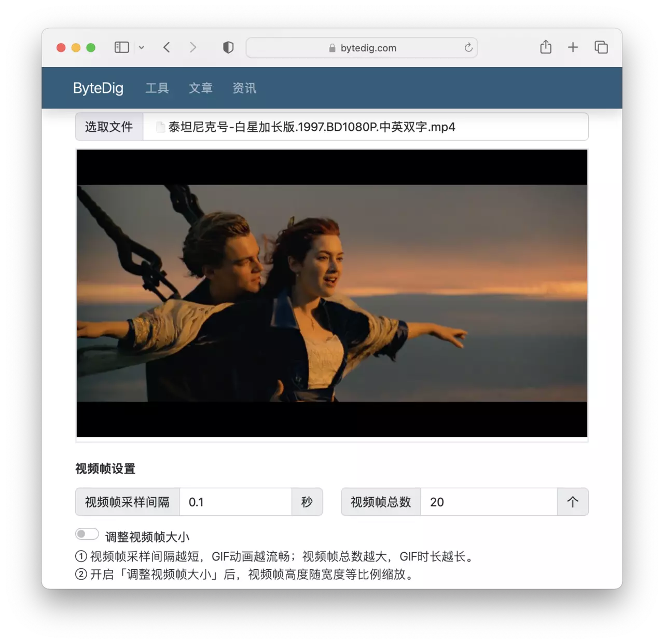The height and width of the screenshot is (644, 664).
Task: Open the 工具 menu item
Action: [157, 88]
